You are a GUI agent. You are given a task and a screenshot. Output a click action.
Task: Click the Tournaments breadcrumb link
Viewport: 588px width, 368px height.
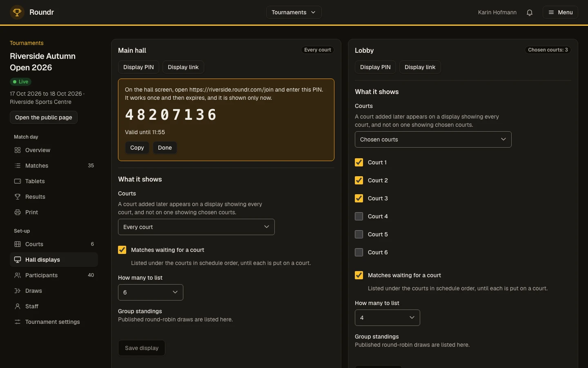click(27, 43)
